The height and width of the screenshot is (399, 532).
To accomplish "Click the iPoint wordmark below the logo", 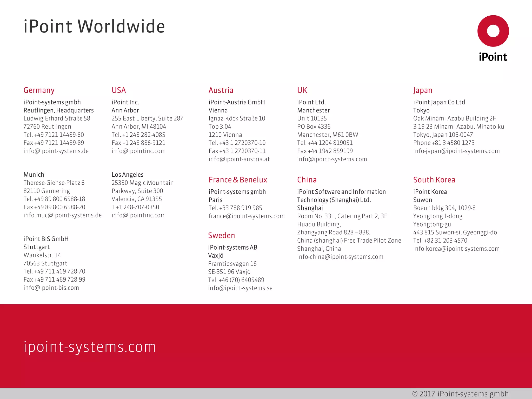I will click(x=493, y=57).
